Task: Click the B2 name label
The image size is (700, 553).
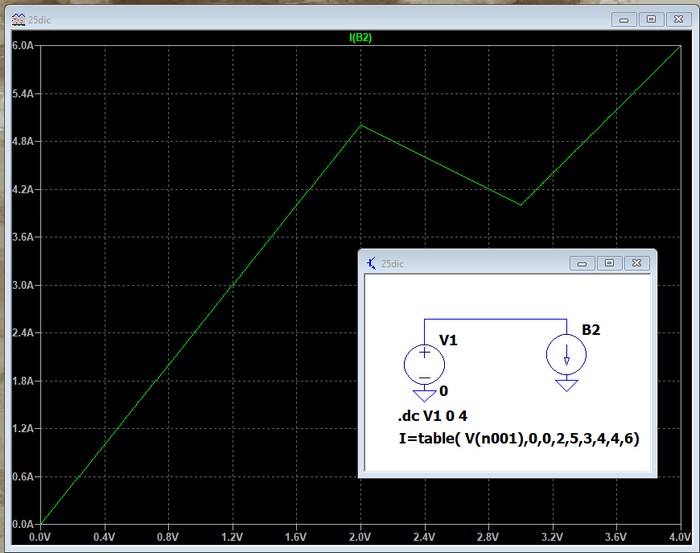Action: (592, 330)
